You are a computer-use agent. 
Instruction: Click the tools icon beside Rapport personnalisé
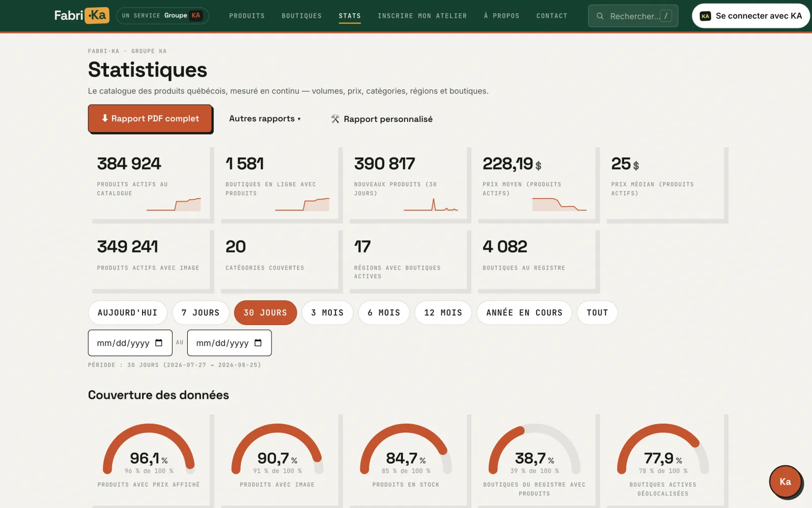335,119
